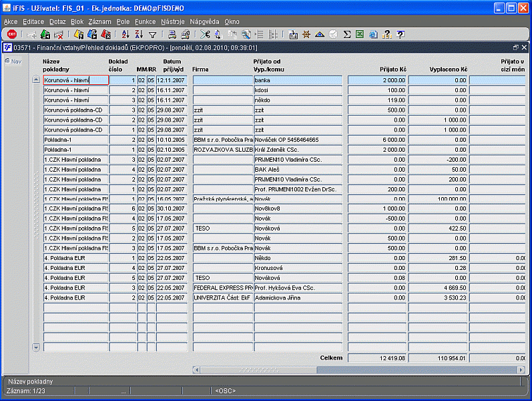
Task: Click the greyed paste icon
Action: (x=232, y=34)
